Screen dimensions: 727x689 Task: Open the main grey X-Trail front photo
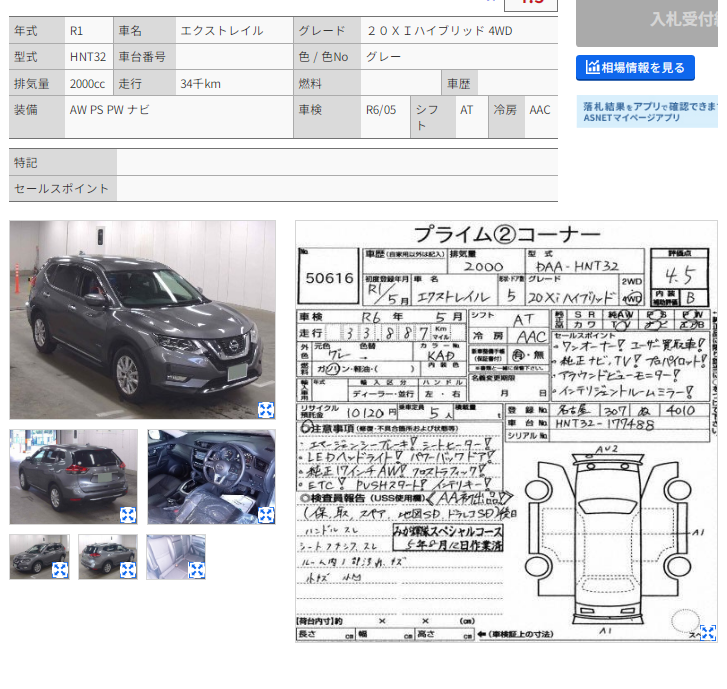click(142, 320)
